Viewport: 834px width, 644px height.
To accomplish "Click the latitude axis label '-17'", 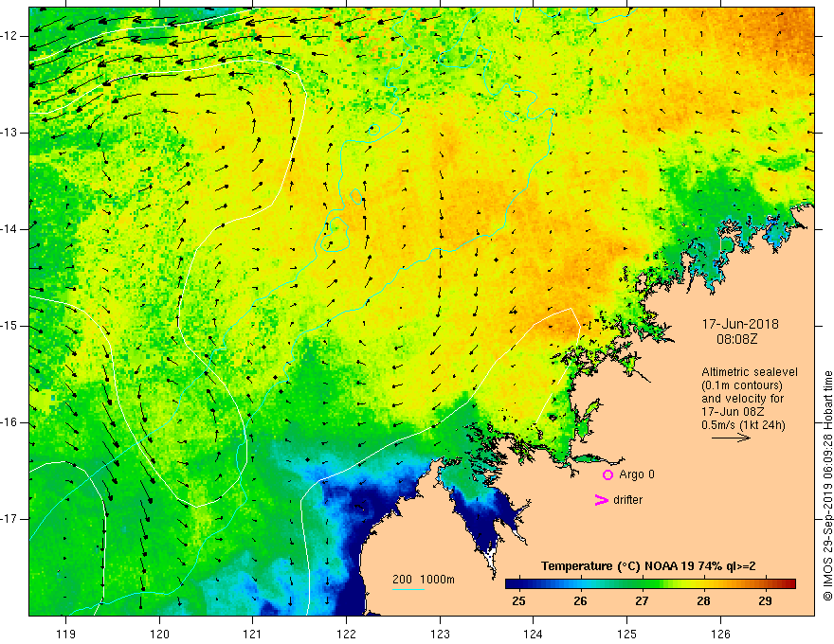I will [9, 519].
